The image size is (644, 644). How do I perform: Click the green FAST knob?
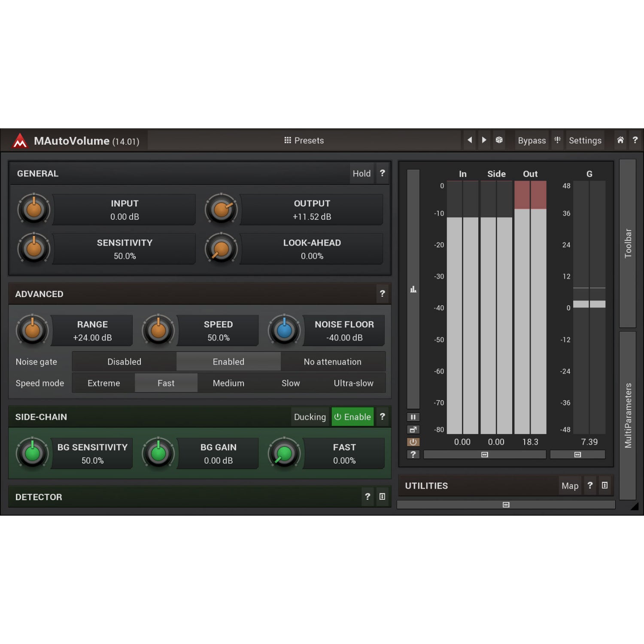(x=284, y=453)
